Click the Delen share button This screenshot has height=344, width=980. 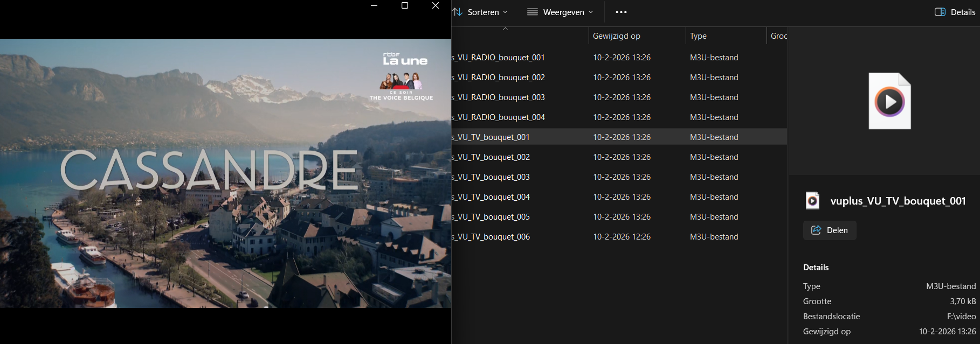pyautogui.click(x=830, y=230)
